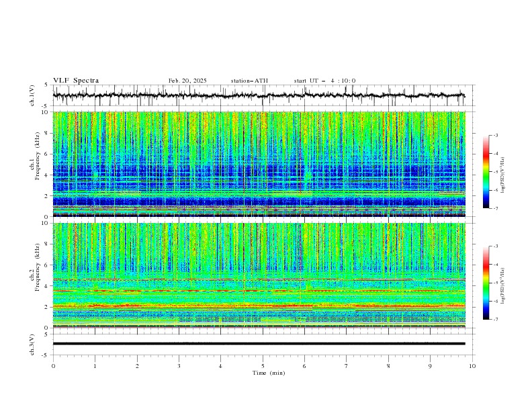This screenshot has height=411, width=532.
Task: Click the 5 minute tick label
Action: tap(263, 366)
